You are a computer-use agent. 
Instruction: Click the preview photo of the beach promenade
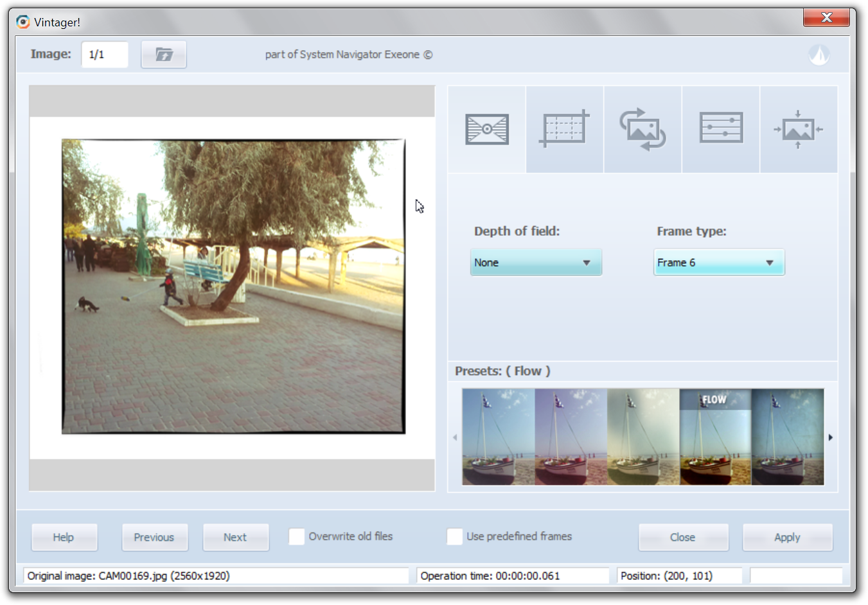coord(233,286)
